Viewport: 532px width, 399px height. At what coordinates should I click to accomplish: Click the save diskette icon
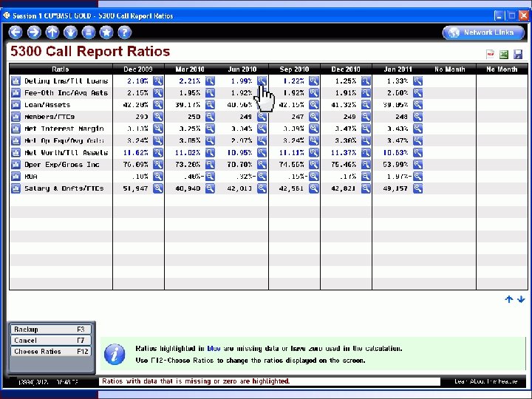(x=518, y=54)
